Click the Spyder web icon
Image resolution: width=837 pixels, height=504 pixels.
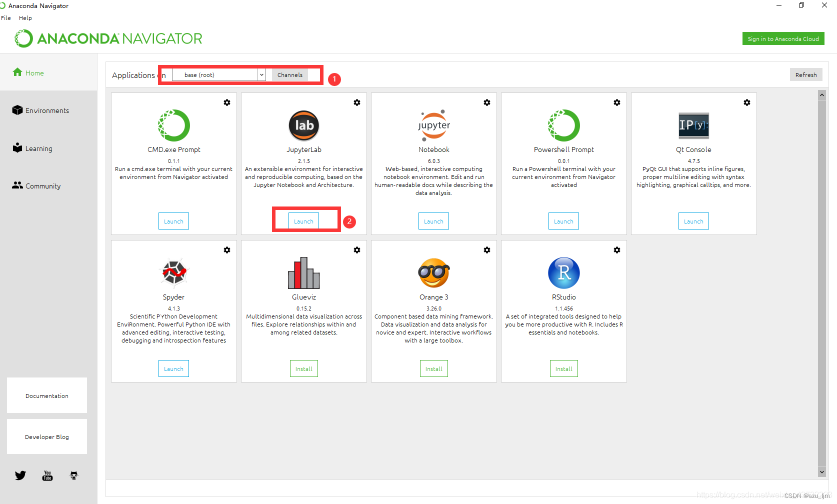(174, 272)
